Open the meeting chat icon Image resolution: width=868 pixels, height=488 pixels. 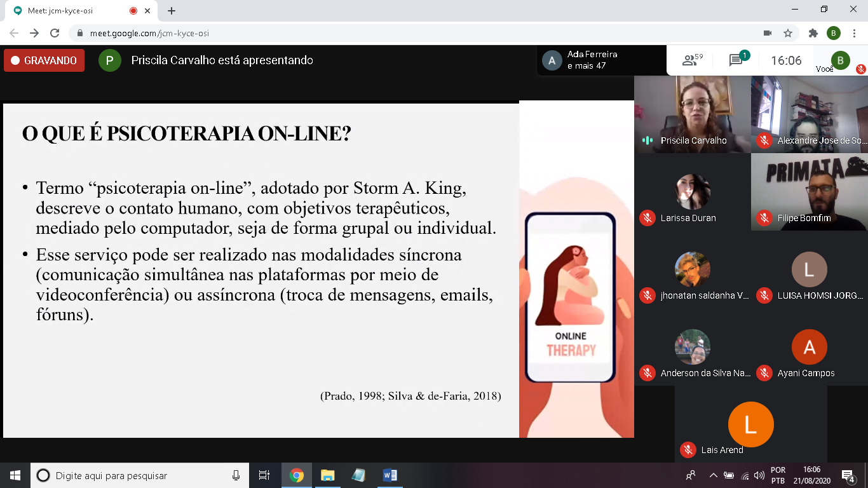[736, 60]
